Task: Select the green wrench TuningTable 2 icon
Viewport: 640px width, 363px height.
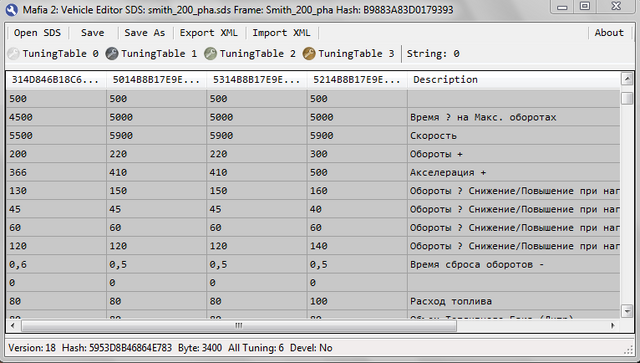Action: [x=210, y=53]
